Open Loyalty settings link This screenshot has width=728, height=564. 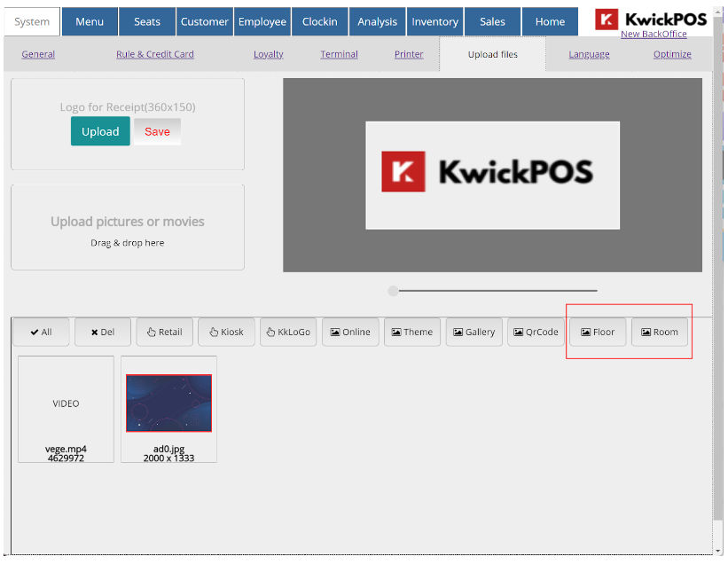pos(269,54)
